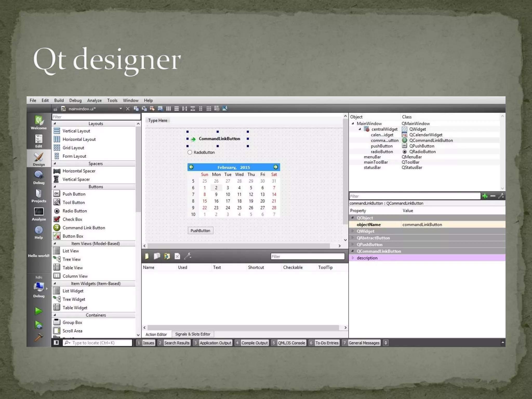Image resolution: width=532 pixels, height=399 pixels.
Task: Open the Projects mode in sidebar
Action: coord(39,196)
